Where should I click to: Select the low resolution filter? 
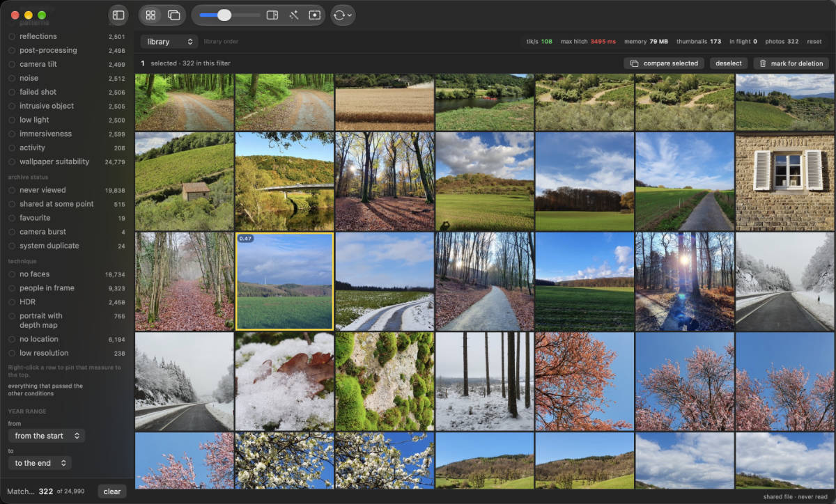pyautogui.click(x=66, y=353)
